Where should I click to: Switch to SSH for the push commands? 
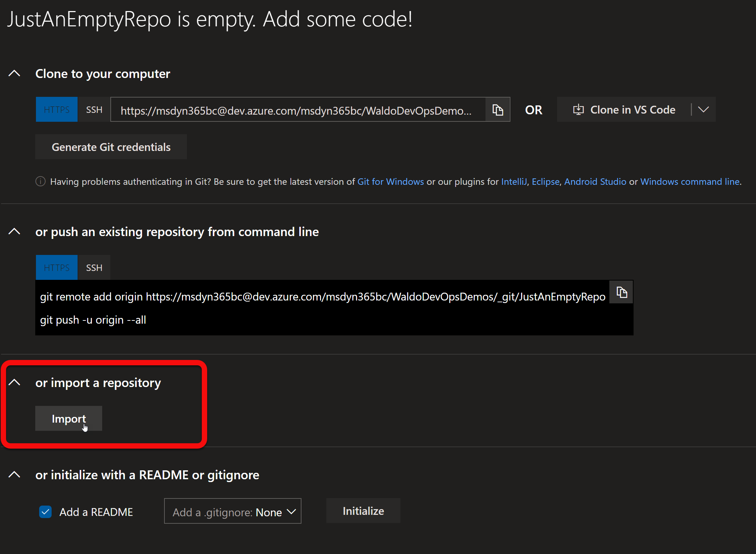94,267
